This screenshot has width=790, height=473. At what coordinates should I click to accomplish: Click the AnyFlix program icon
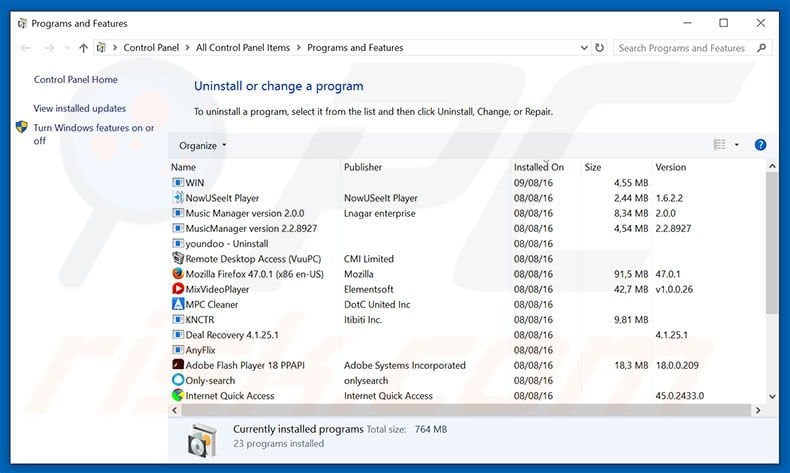coord(178,350)
